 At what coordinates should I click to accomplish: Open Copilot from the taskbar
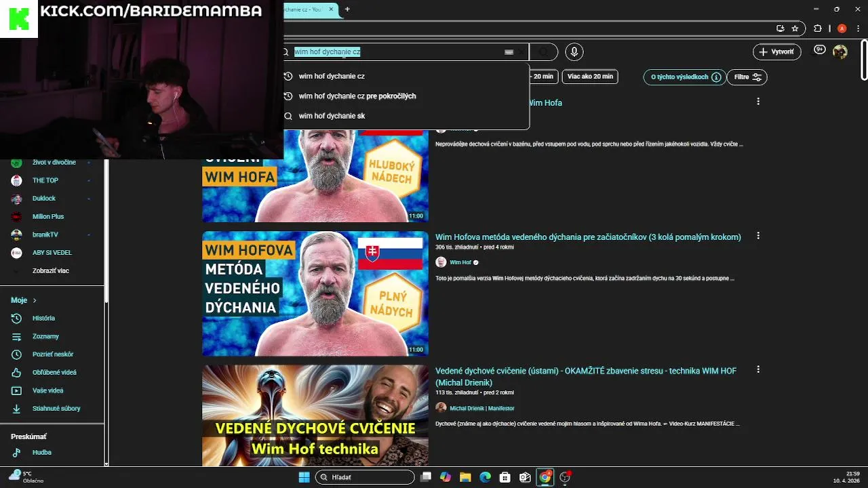click(x=445, y=477)
